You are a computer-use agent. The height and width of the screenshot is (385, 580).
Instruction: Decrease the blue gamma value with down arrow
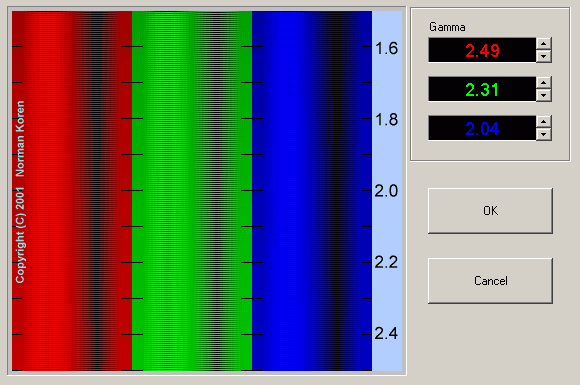[543, 134]
